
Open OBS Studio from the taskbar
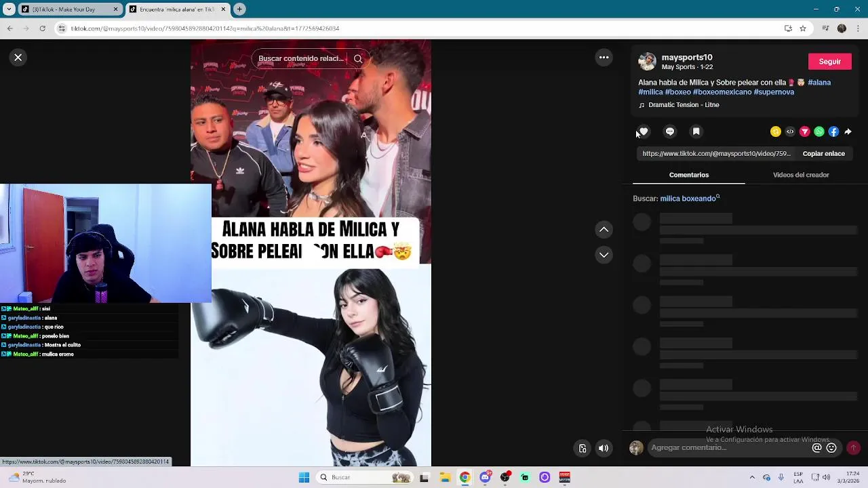click(505, 477)
